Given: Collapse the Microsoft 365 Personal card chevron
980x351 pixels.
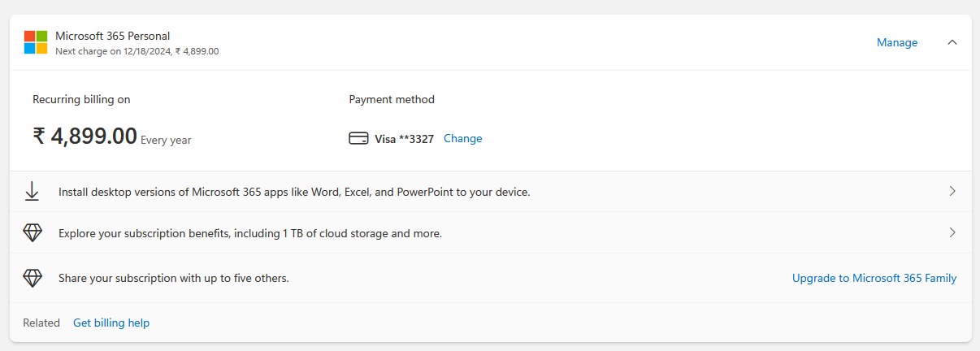Looking at the screenshot, I should [952, 42].
